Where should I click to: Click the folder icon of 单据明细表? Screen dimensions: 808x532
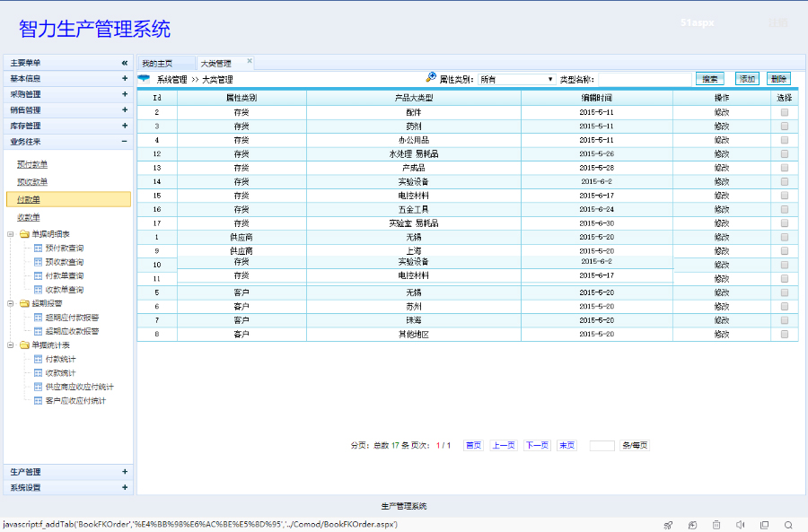pos(24,234)
